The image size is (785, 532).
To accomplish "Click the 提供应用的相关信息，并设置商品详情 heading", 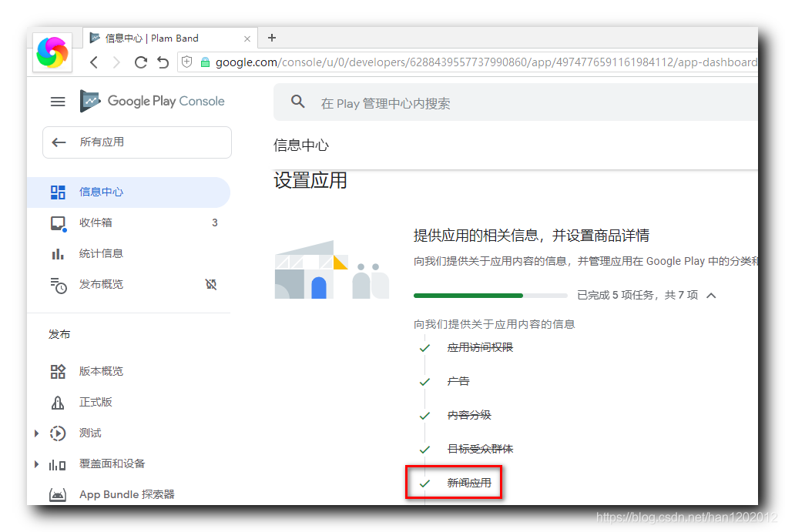I will pos(532,236).
